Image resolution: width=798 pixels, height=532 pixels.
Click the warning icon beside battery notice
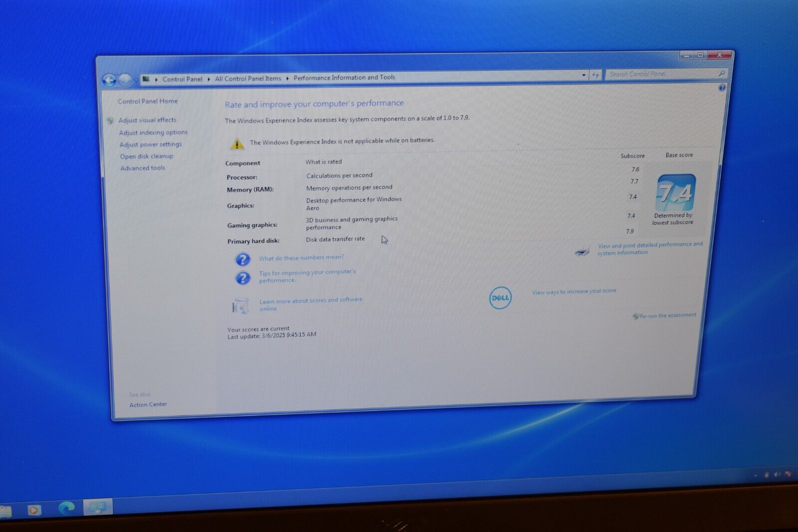click(x=236, y=144)
